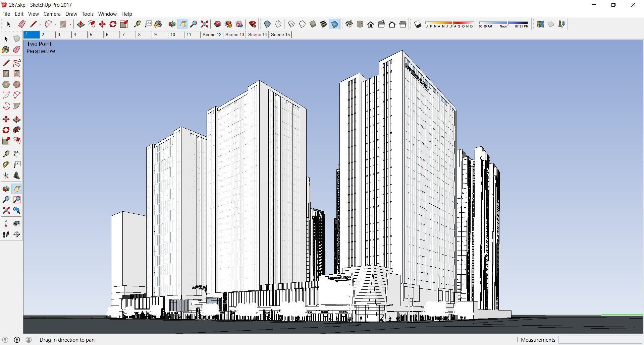
Task: Select the Position Camera tool
Action: tap(6, 224)
